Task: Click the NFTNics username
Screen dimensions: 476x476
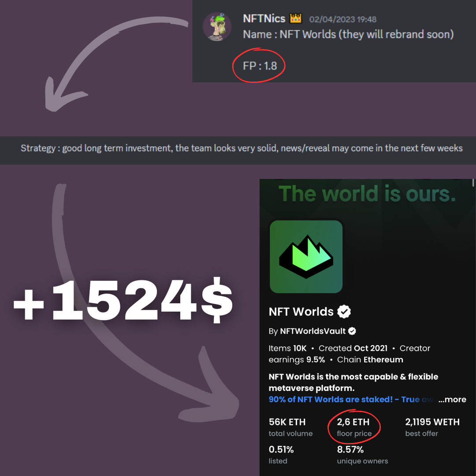Action: point(264,19)
